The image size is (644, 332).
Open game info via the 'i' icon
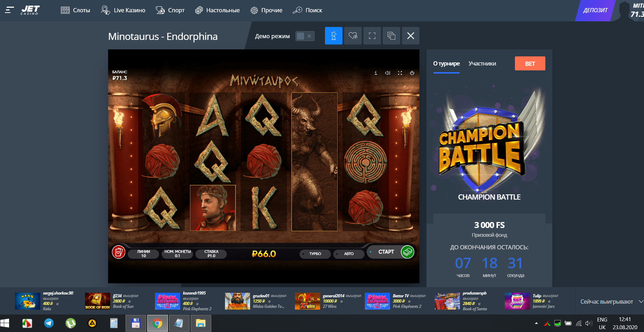(376, 73)
